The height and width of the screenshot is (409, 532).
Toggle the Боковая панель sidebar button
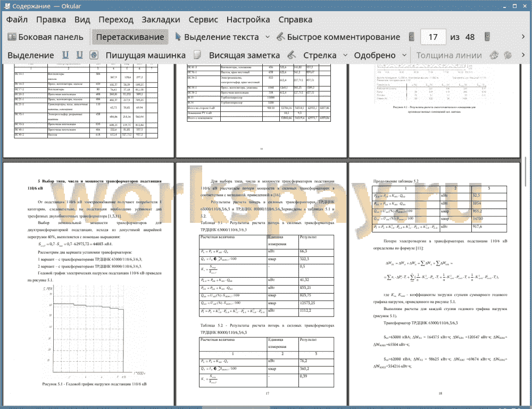pos(45,37)
